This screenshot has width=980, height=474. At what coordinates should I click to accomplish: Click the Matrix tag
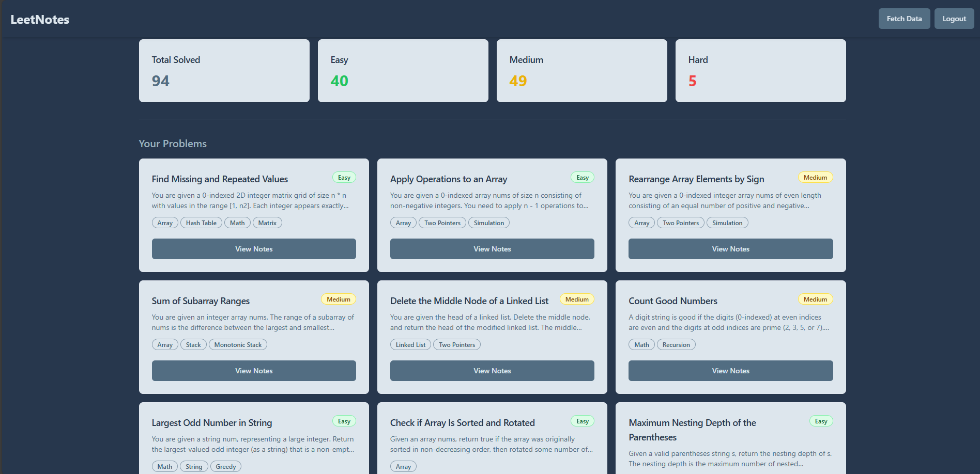(267, 223)
